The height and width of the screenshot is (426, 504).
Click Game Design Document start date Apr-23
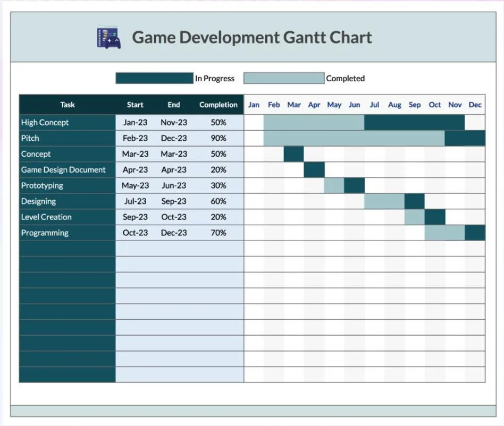coord(135,169)
